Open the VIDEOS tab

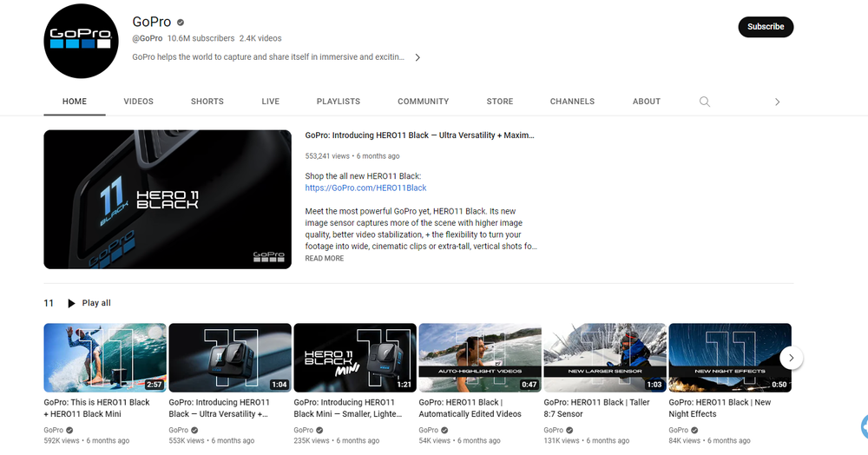pyautogui.click(x=138, y=102)
